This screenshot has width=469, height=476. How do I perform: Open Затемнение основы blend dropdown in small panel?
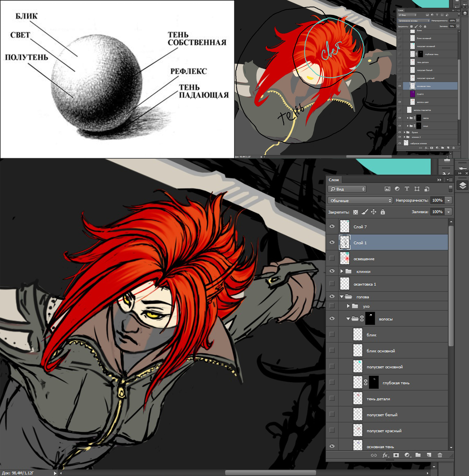pos(414,21)
